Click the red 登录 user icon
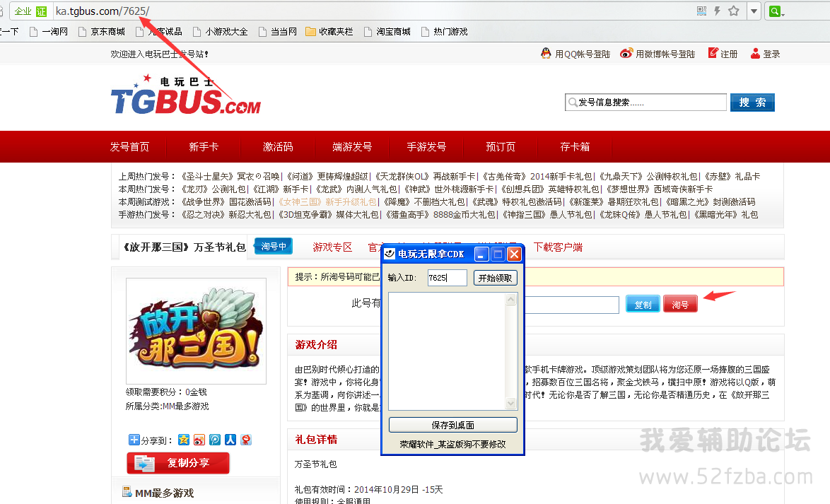 point(755,54)
